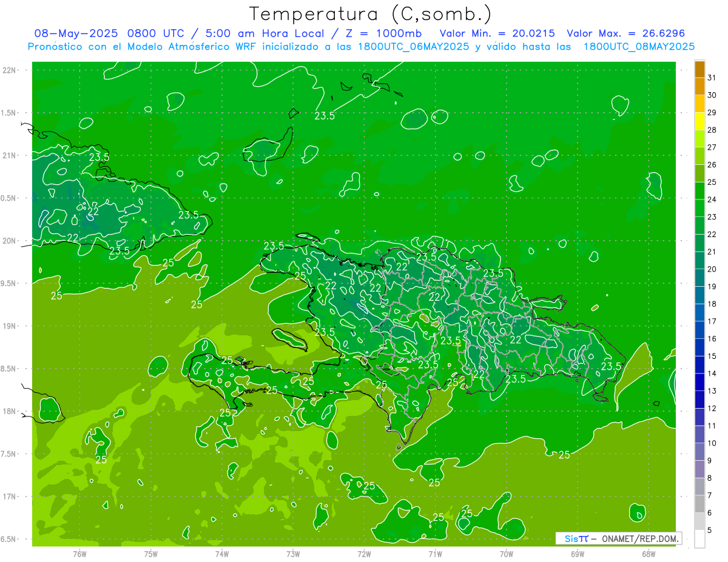Click the 9 label on the color scale
Image resolution: width=728 pixels, height=562 pixels.
point(710,461)
